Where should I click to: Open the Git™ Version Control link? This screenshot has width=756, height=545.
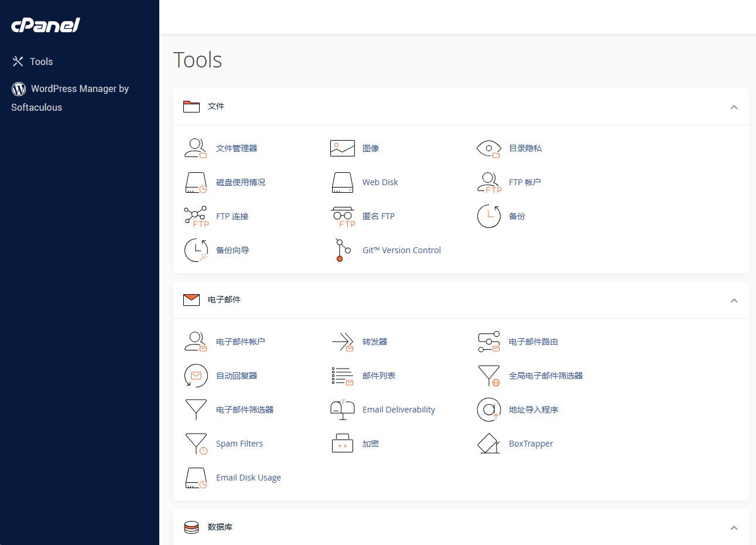tap(402, 250)
